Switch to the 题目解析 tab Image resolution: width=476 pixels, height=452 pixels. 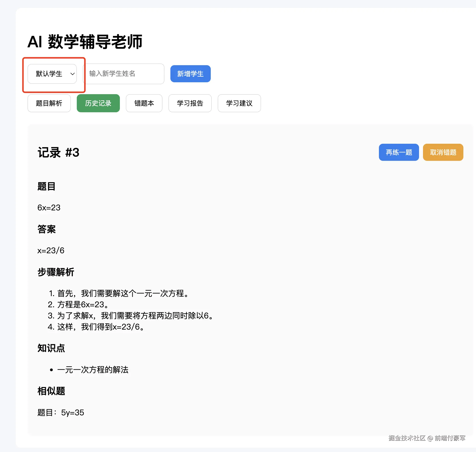point(49,103)
